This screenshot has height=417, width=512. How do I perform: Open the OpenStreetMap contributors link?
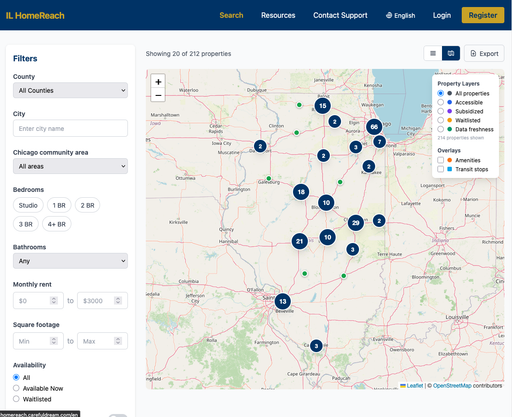click(x=452, y=386)
